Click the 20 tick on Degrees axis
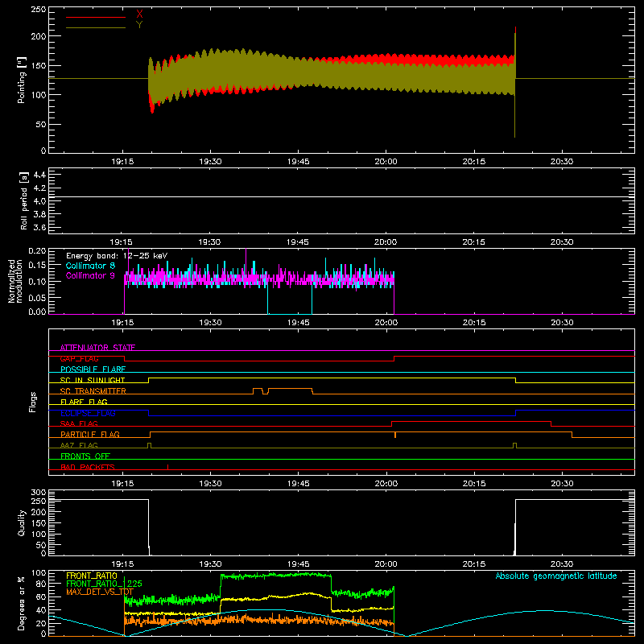 click(42, 623)
